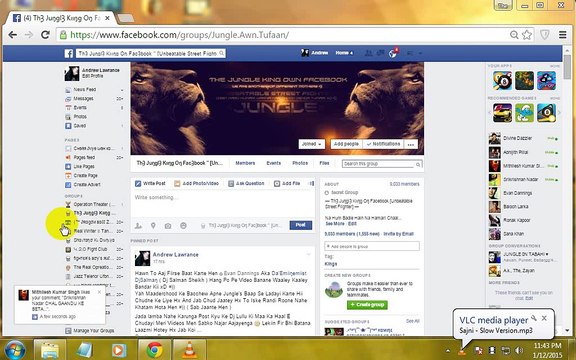Click the browser page security shield icon
This screenshot has width=576, height=360.
pos(544,35)
